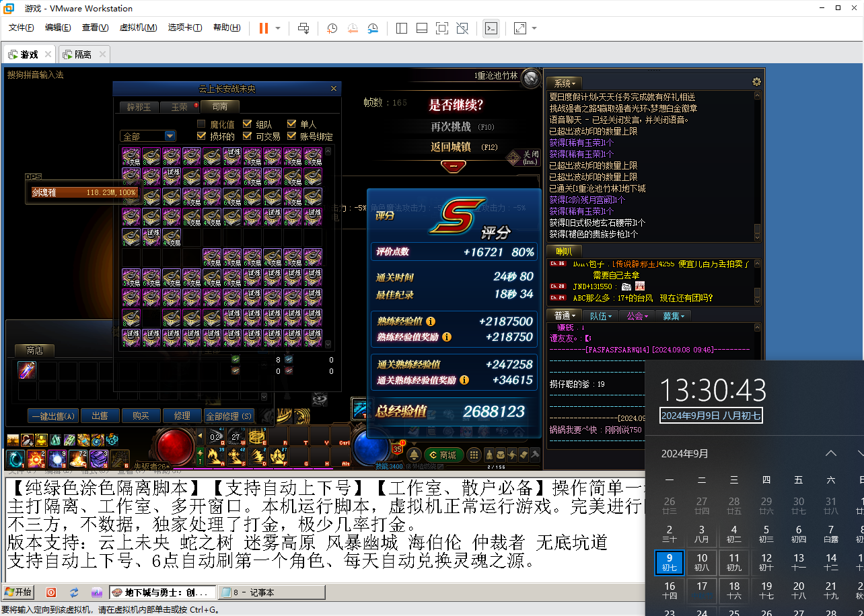The width and height of the screenshot is (864, 616).
Task: Click the system chat scrollbar down arrow
Action: (x=757, y=237)
